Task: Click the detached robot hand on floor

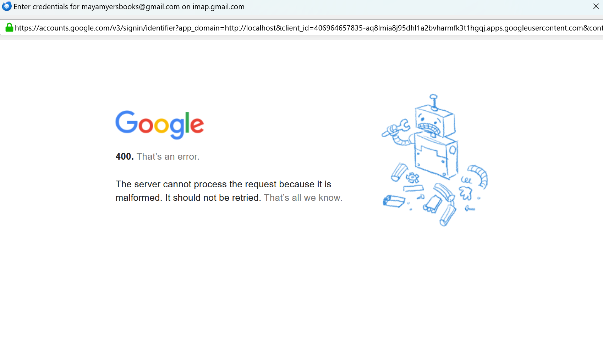Action: pos(466,193)
